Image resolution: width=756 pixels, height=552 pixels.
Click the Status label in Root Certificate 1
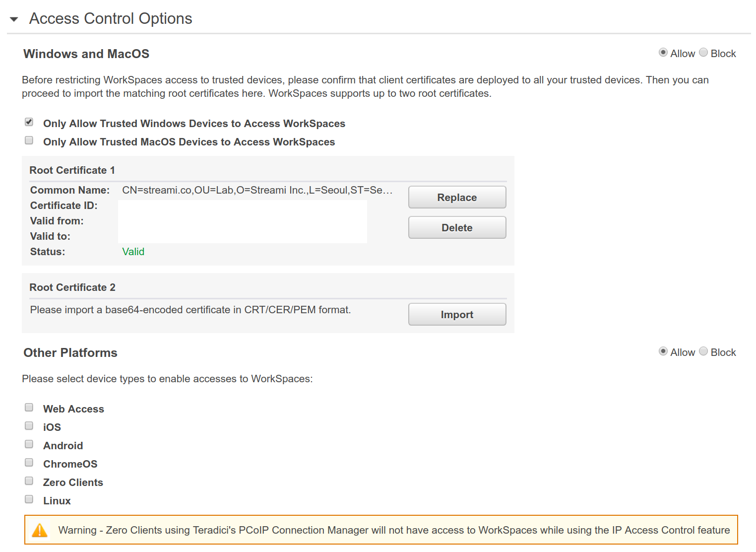pyautogui.click(x=48, y=252)
